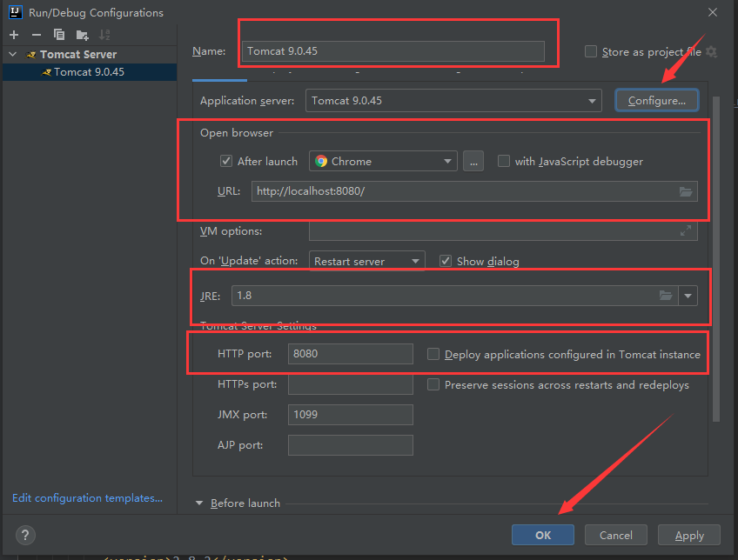Open Edit configuration templates link
Viewport: 738px width, 560px height.
click(88, 498)
